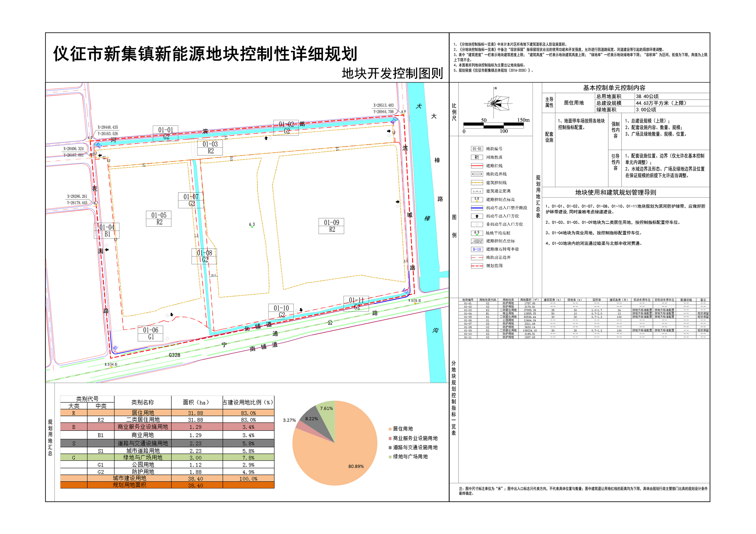Click the 6.5 site average elevation legend symbol

click(477, 233)
